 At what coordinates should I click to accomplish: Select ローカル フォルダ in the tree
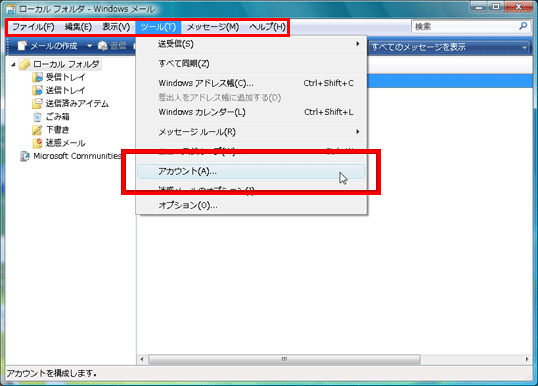click(66, 64)
